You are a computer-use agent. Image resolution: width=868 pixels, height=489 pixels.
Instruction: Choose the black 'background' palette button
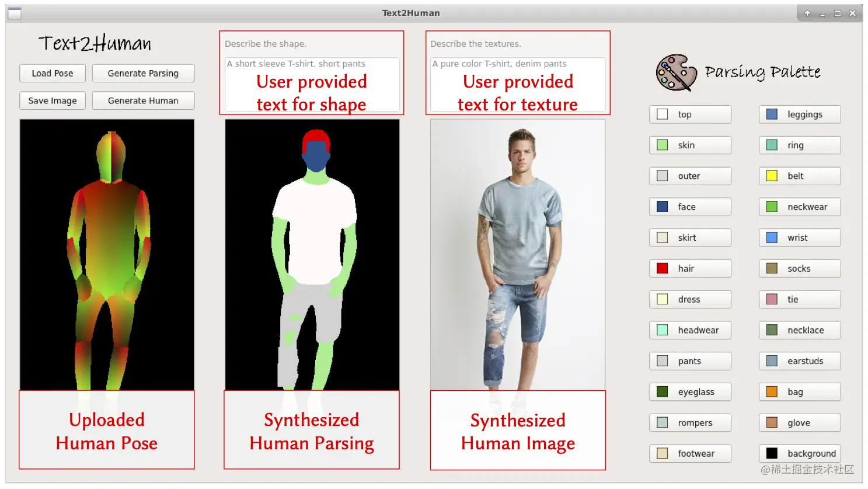coord(800,453)
